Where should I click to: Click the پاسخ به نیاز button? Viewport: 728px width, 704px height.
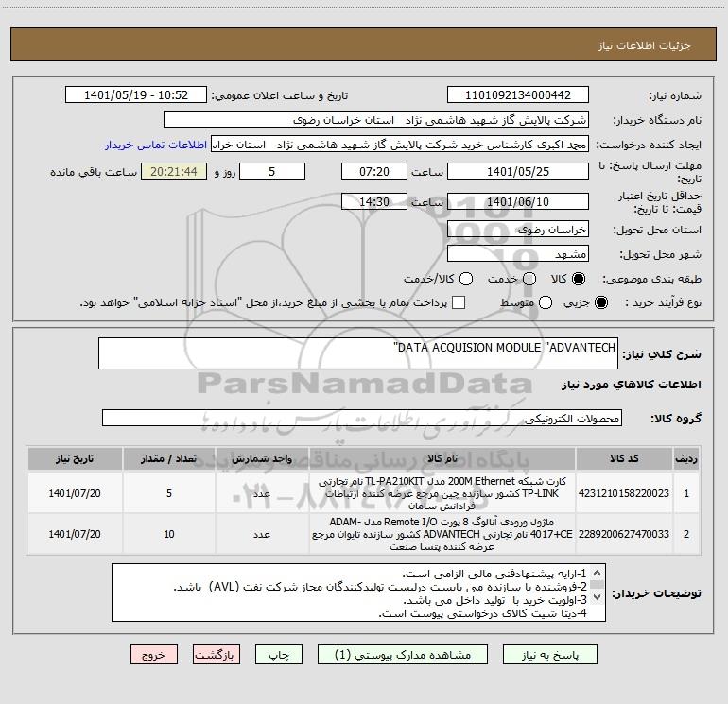[x=549, y=655]
